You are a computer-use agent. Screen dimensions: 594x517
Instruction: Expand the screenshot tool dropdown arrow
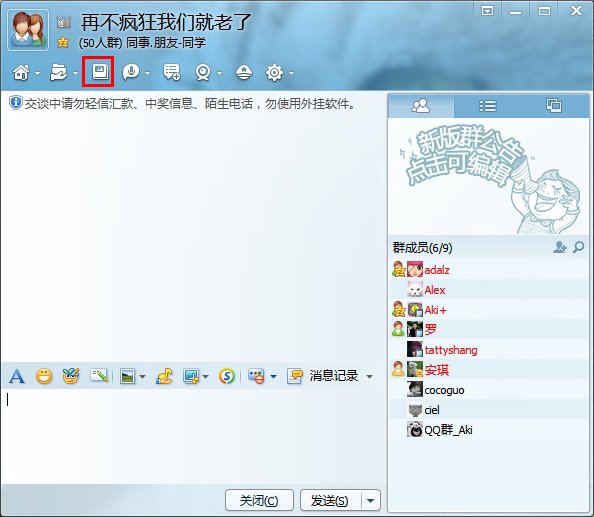click(206, 376)
